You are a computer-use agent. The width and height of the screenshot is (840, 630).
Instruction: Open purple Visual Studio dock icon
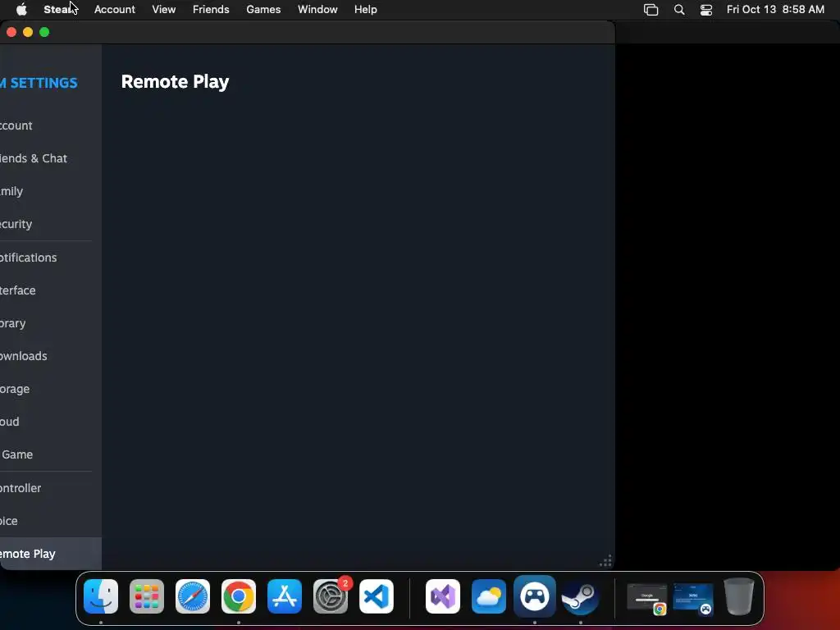[443, 596]
